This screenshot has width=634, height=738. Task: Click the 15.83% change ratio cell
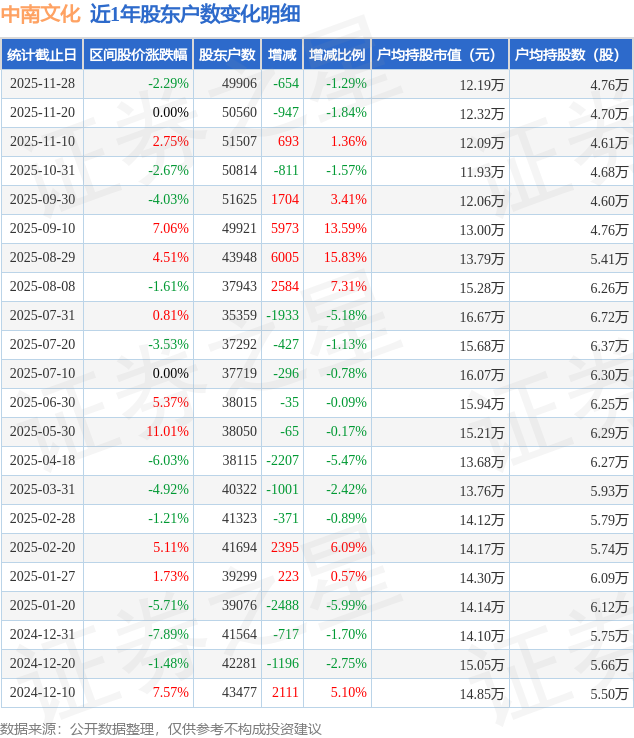(346, 258)
